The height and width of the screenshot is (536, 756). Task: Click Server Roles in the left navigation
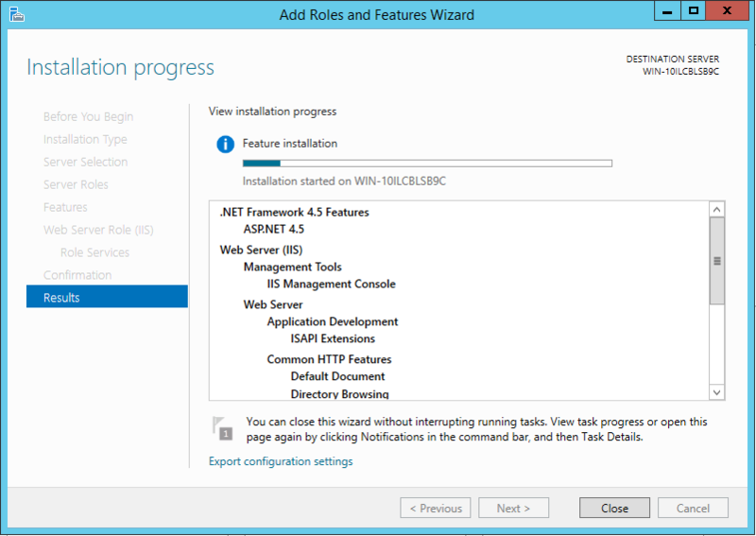tap(76, 184)
